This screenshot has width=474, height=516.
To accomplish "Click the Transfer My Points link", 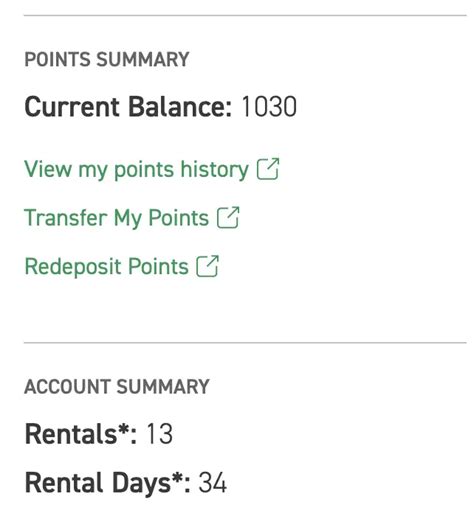I will (117, 218).
